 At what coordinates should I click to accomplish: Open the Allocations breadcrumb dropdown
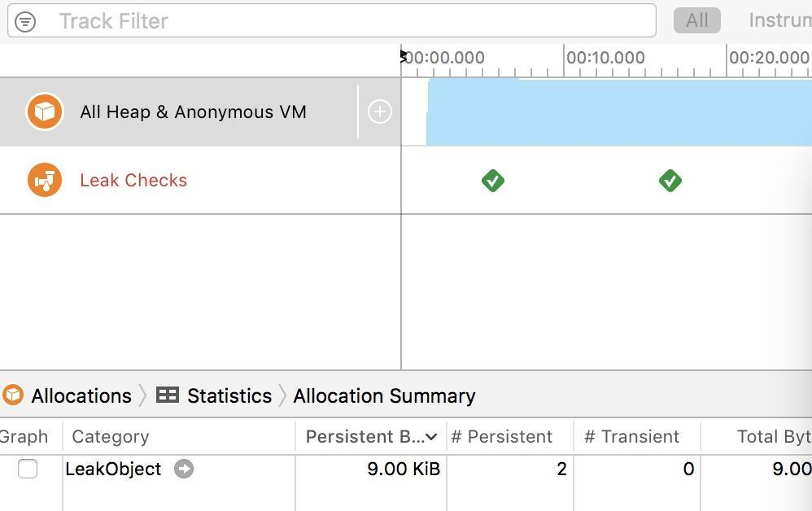(81, 395)
